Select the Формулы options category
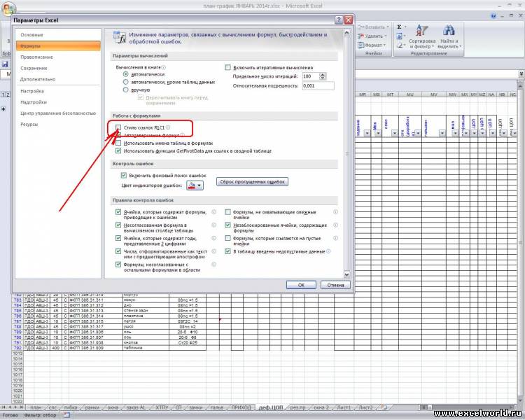 [x=58, y=46]
